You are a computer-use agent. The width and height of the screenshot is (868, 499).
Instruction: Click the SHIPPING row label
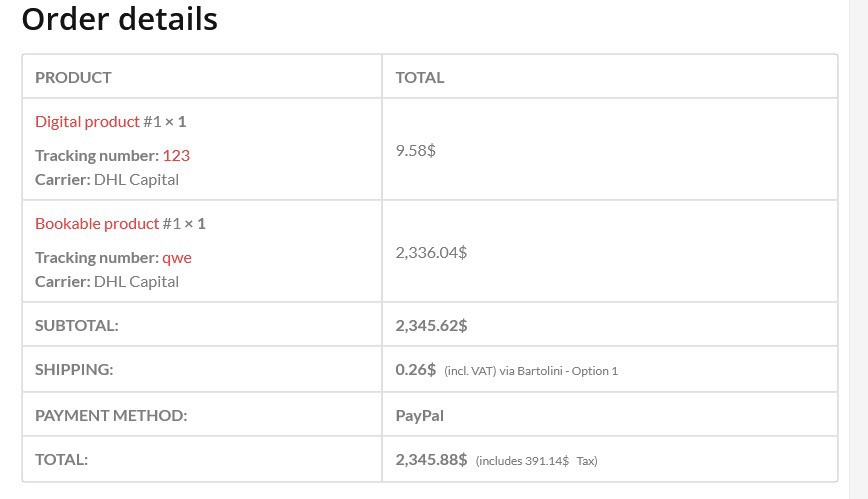[74, 369]
